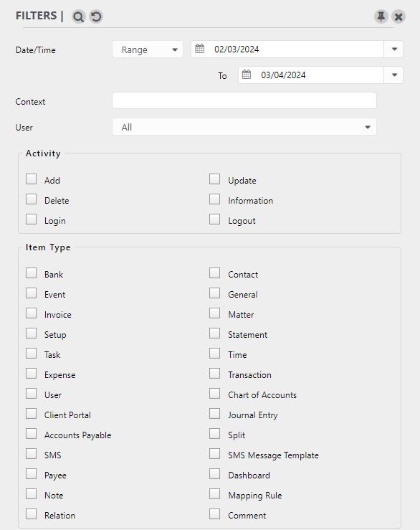
Task: Check the Add activity checkbox
Action: tap(32, 179)
